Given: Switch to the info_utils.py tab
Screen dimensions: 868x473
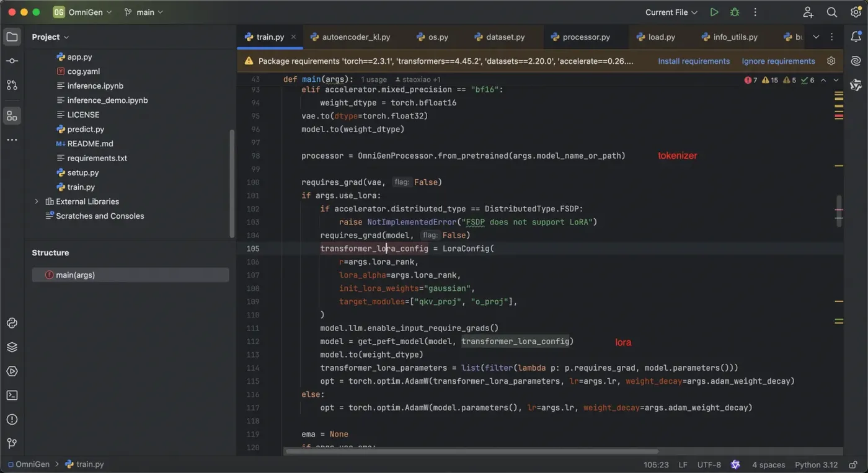Looking at the screenshot, I should [729, 37].
